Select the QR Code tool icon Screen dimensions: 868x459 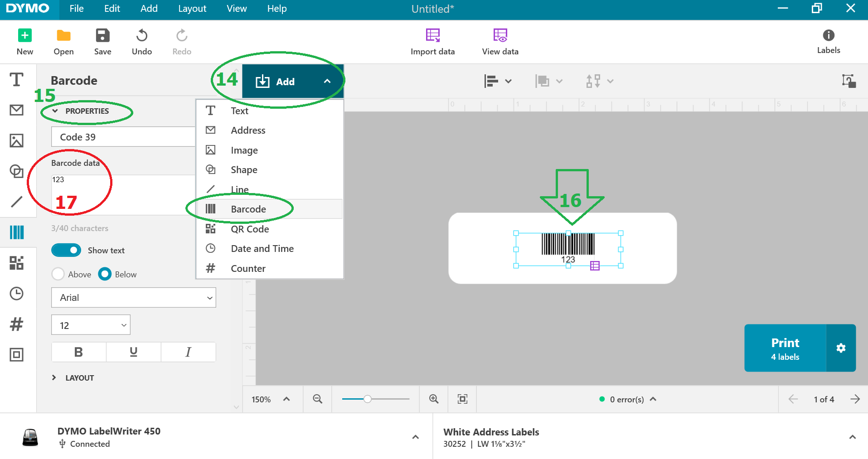[x=17, y=263]
